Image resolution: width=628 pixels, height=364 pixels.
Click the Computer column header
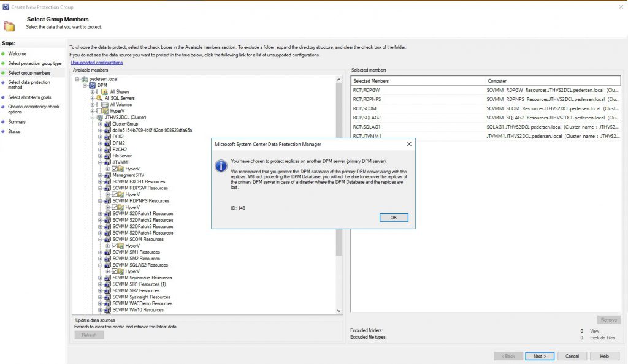coord(553,81)
